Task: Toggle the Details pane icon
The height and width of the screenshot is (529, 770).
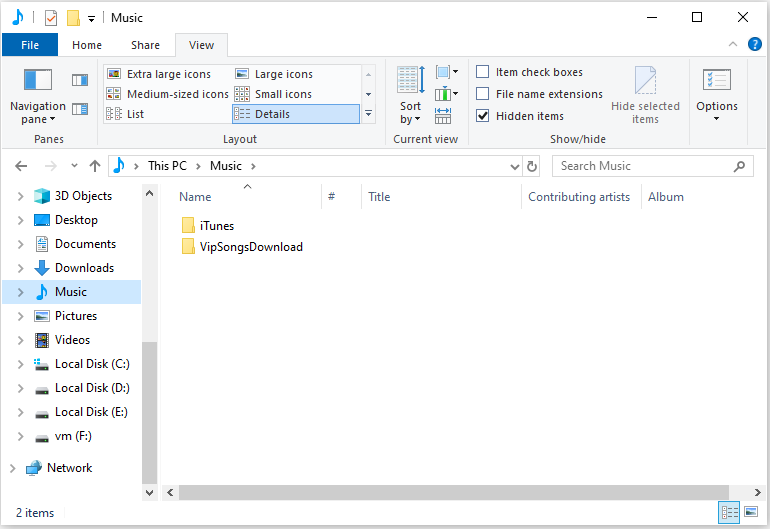Action: pos(80,109)
